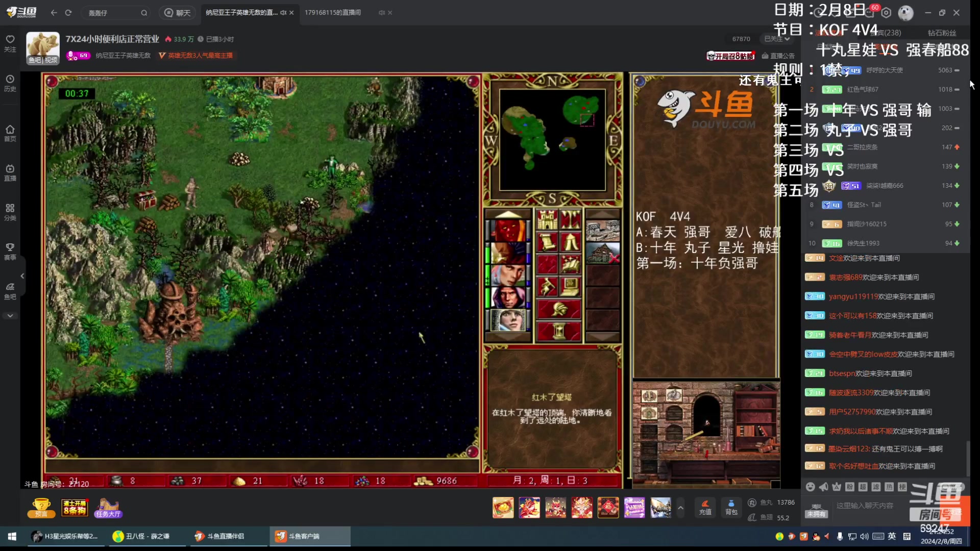Toggle the 梗 chat filter
Screen dimensions: 980x551
point(902,487)
